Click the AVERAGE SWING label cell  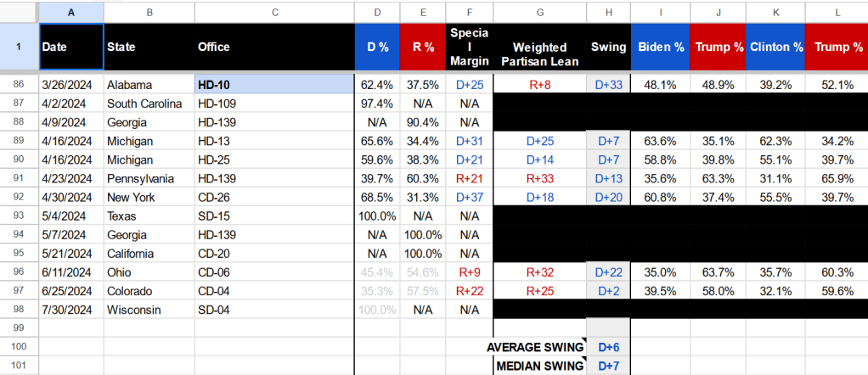tap(539, 347)
